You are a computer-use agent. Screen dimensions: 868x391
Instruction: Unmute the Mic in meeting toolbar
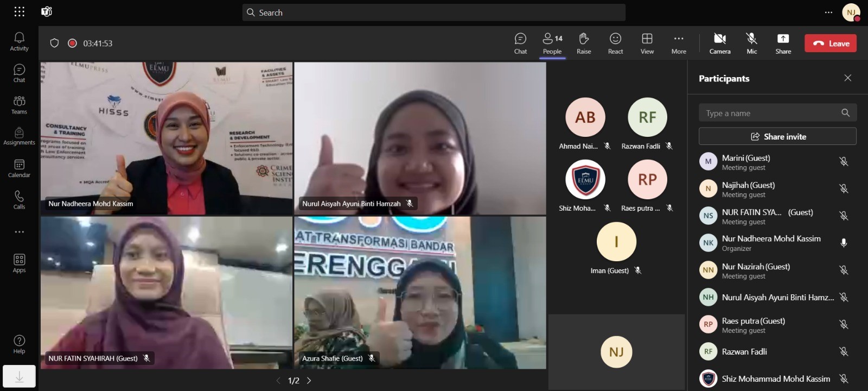coord(751,43)
